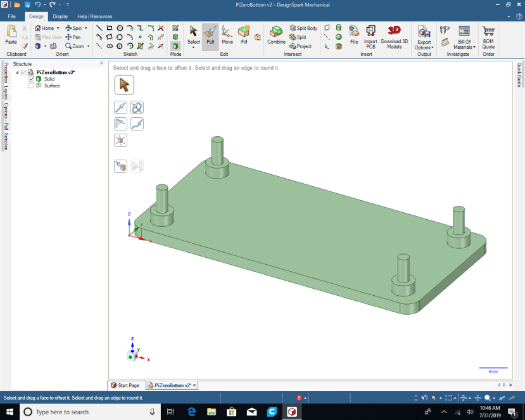Open the Combine tool
The height and width of the screenshot is (420, 525).
(276, 35)
